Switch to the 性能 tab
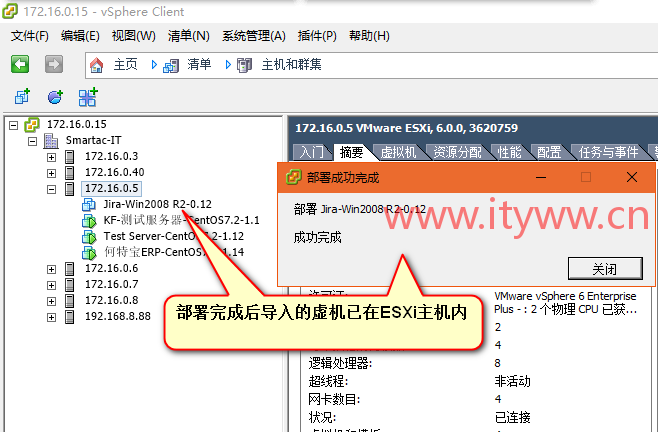The height and width of the screenshot is (432, 658). [x=509, y=152]
